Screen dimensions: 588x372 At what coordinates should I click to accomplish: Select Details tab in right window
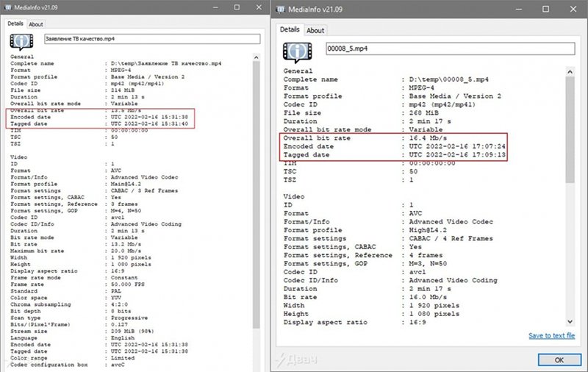coord(290,29)
